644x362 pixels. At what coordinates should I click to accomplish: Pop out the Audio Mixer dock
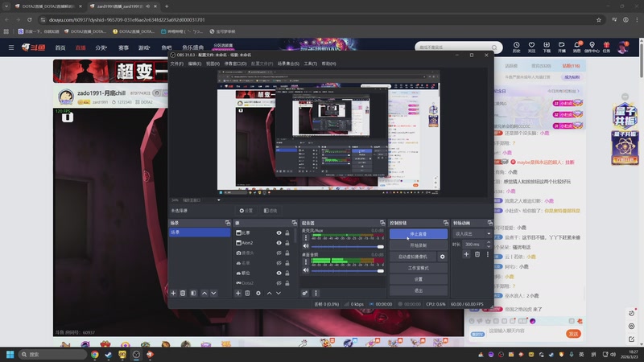point(382,223)
